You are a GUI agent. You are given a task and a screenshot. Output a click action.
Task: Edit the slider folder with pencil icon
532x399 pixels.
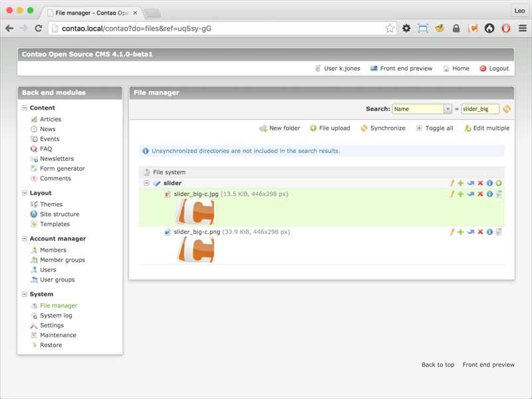click(452, 184)
